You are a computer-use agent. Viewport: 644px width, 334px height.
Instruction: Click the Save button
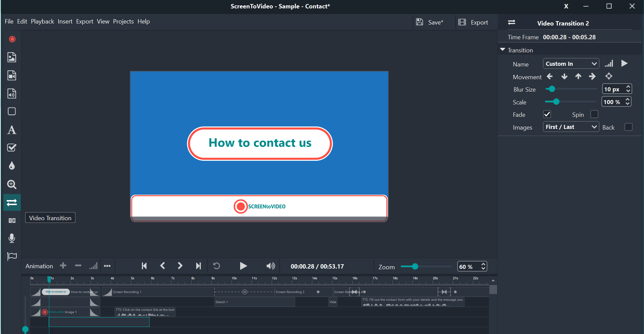[430, 22]
